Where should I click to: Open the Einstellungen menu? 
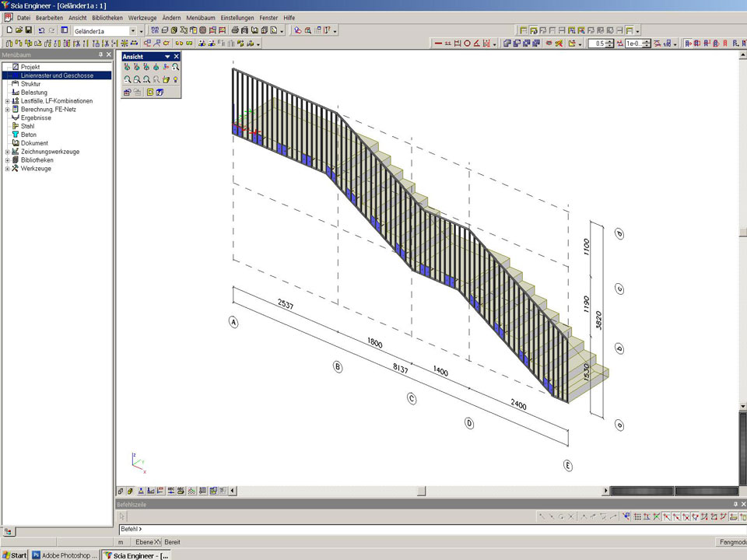[x=237, y=17]
